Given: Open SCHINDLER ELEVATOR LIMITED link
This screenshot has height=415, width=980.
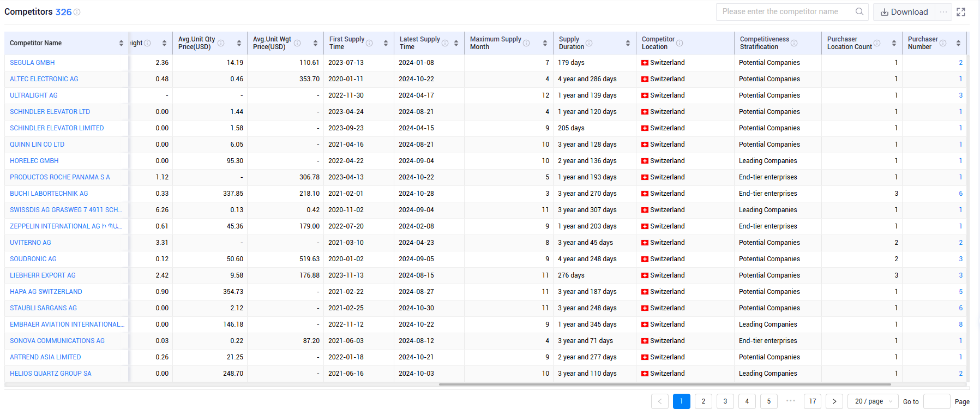Looking at the screenshot, I should [57, 128].
